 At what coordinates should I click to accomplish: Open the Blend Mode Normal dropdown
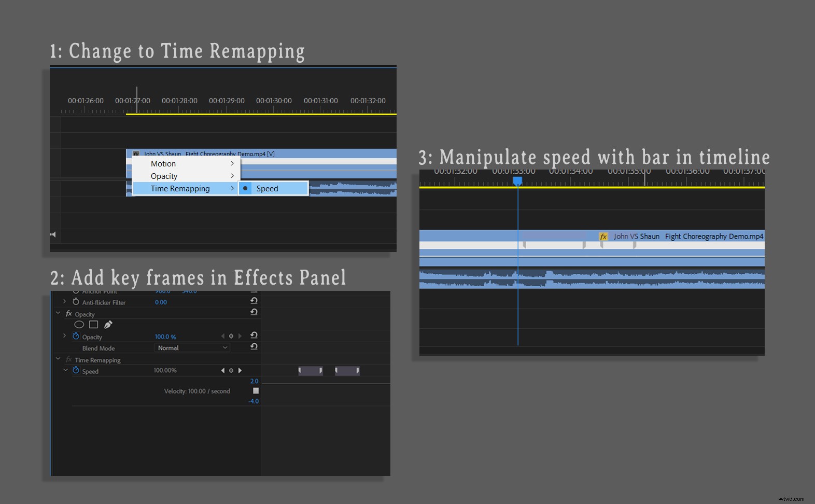[192, 348]
